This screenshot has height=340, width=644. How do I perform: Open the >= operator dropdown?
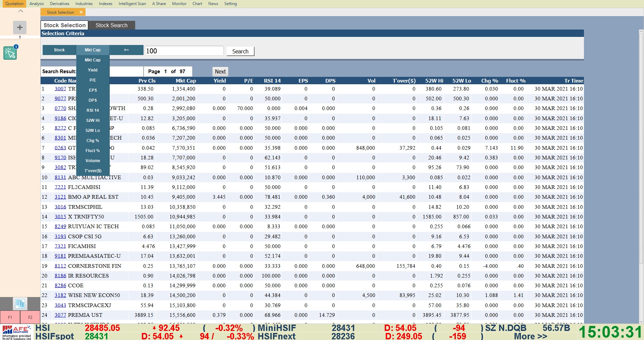click(x=126, y=50)
